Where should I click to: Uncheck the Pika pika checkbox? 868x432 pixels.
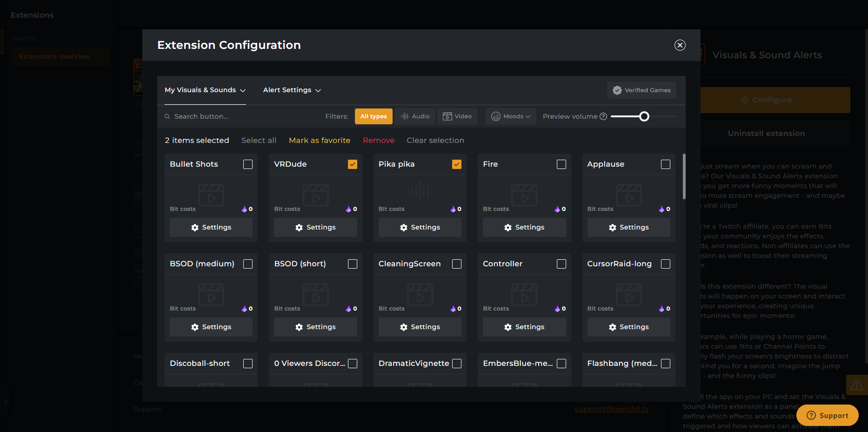tap(457, 164)
